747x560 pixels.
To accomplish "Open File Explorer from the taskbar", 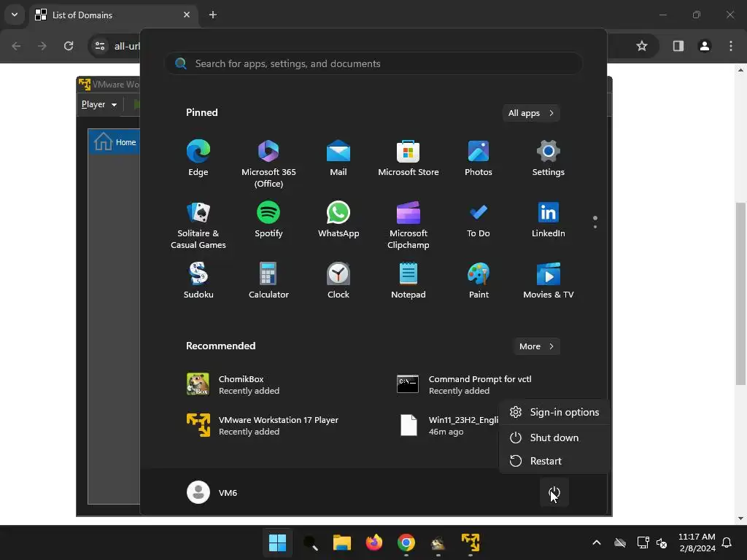I will [342, 542].
